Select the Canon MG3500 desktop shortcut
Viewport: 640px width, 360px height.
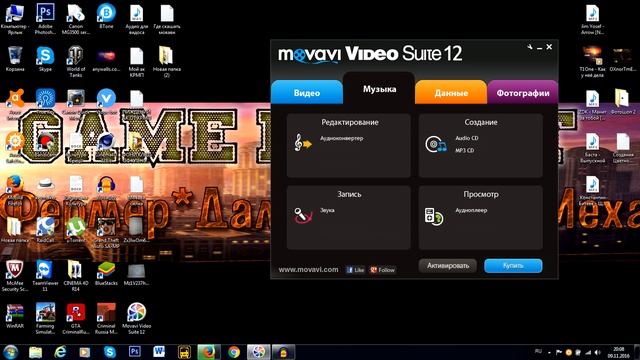76,19
